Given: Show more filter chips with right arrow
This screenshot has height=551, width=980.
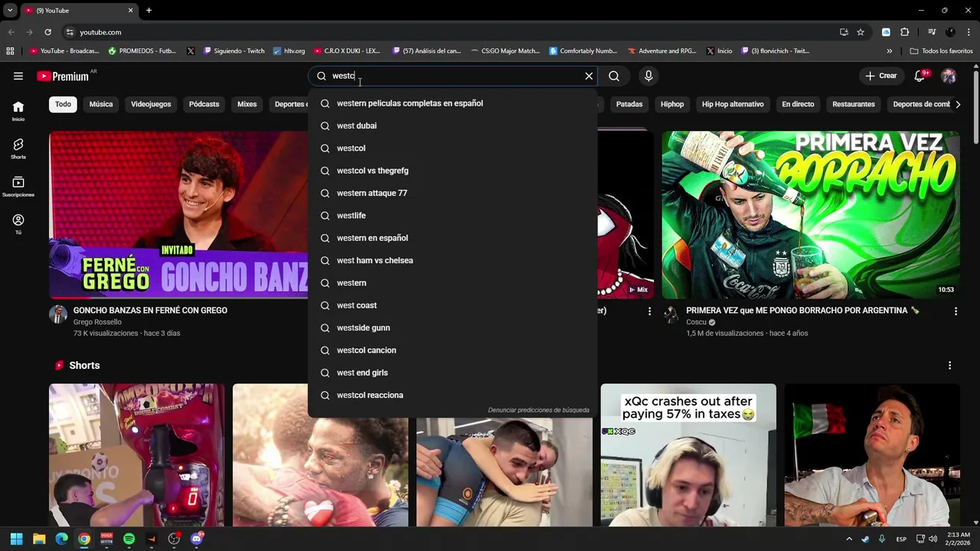Looking at the screenshot, I should (957, 104).
